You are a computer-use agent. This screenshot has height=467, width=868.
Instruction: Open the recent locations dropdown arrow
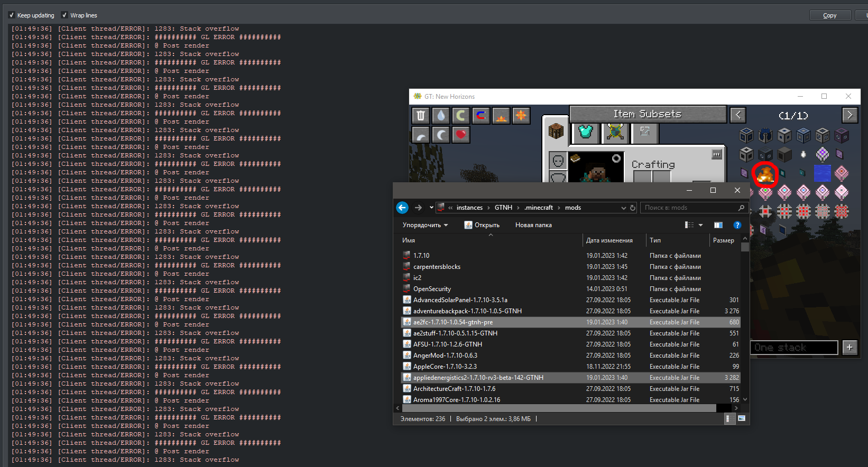pos(431,208)
